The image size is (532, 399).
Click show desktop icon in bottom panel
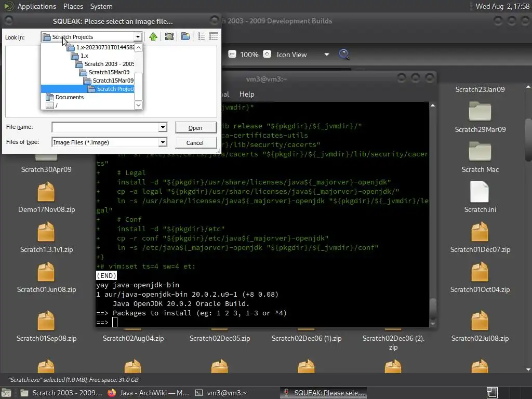click(6, 393)
